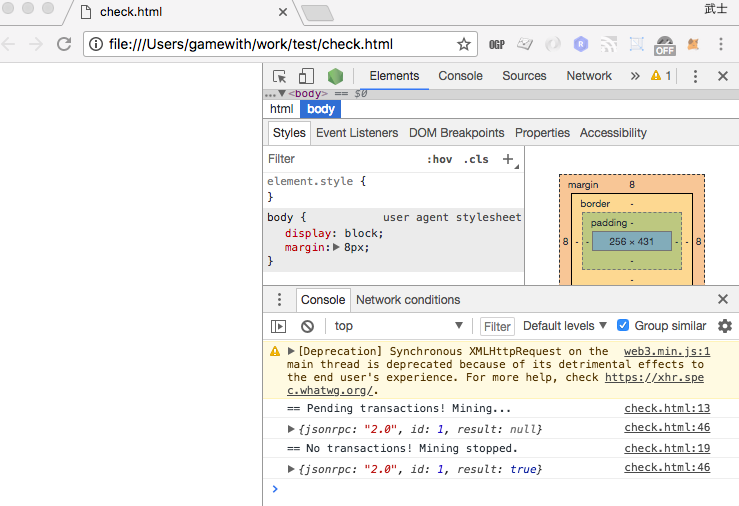Select html in the breadcrumb bar

(281, 109)
